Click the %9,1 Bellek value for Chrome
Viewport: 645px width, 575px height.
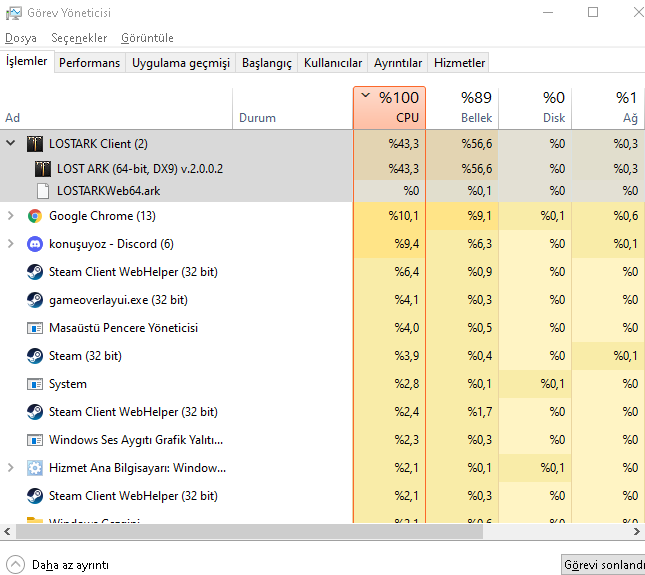pyautogui.click(x=480, y=216)
